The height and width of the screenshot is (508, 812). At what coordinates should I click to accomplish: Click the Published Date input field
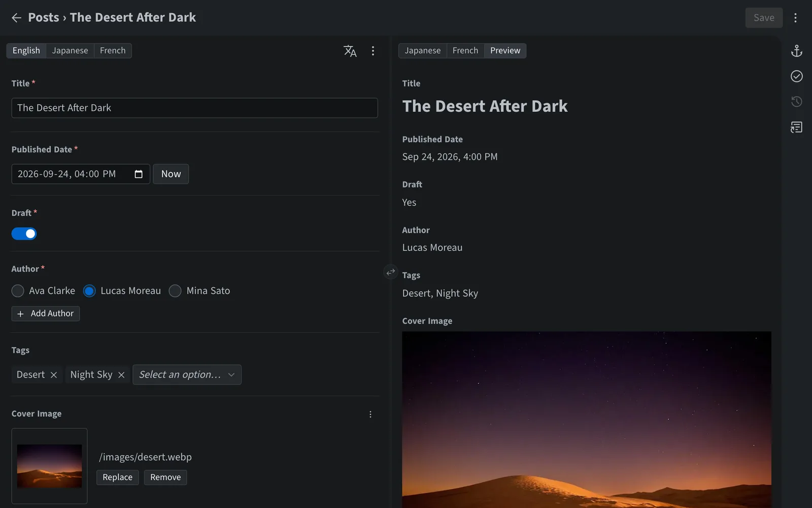pos(81,174)
